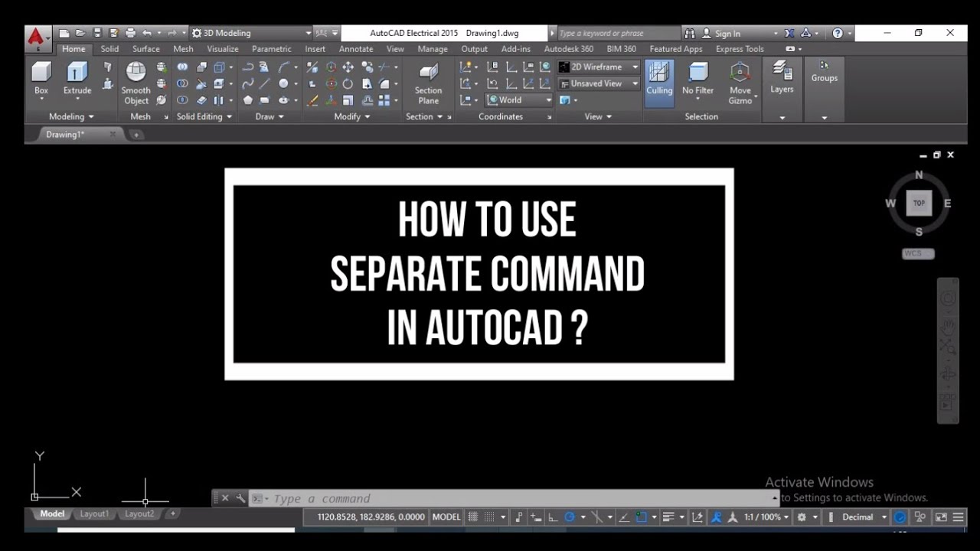Toggle hardware acceleration blue circle icon
The width and height of the screenshot is (980, 551).
(x=900, y=517)
